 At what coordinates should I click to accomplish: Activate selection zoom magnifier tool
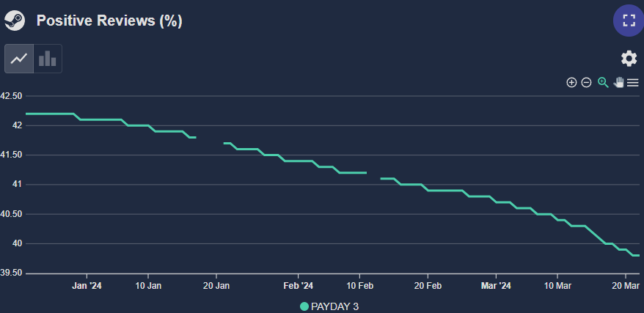click(x=602, y=82)
